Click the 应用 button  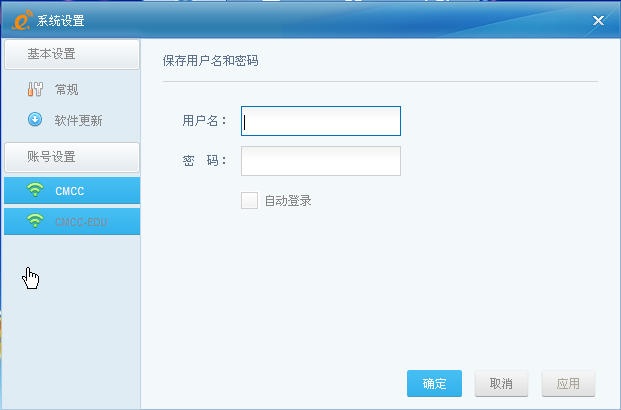[x=568, y=384]
